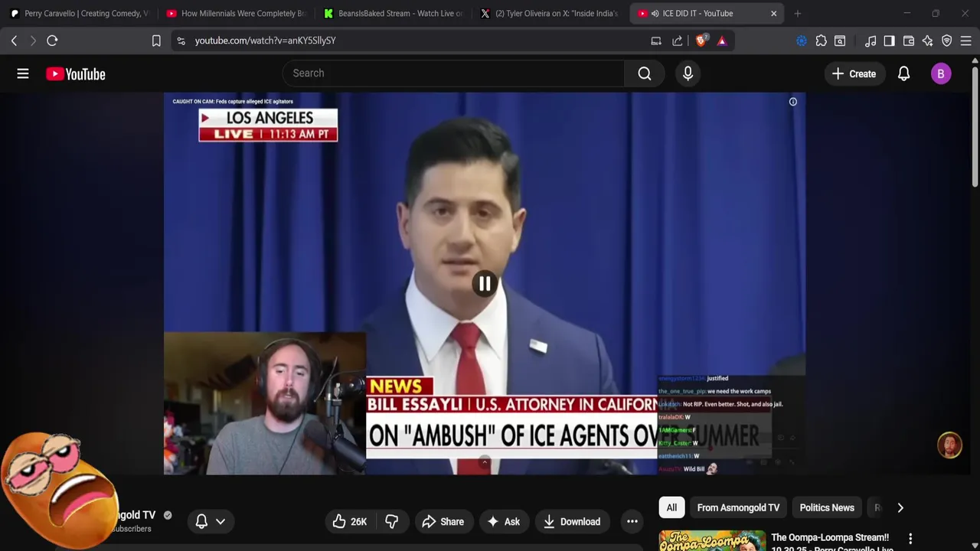Click the YouTube search magnifier button
Viewport: 980px width, 551px height.
coord(645,73)
